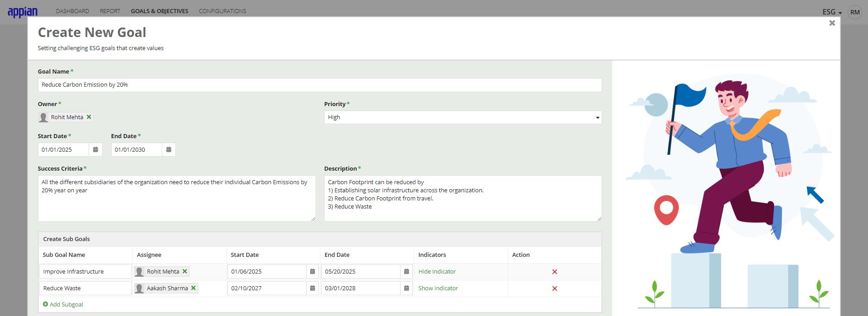
Task: Delete the Improve Infrastructure sub goal row
Action: coord(555,272)
